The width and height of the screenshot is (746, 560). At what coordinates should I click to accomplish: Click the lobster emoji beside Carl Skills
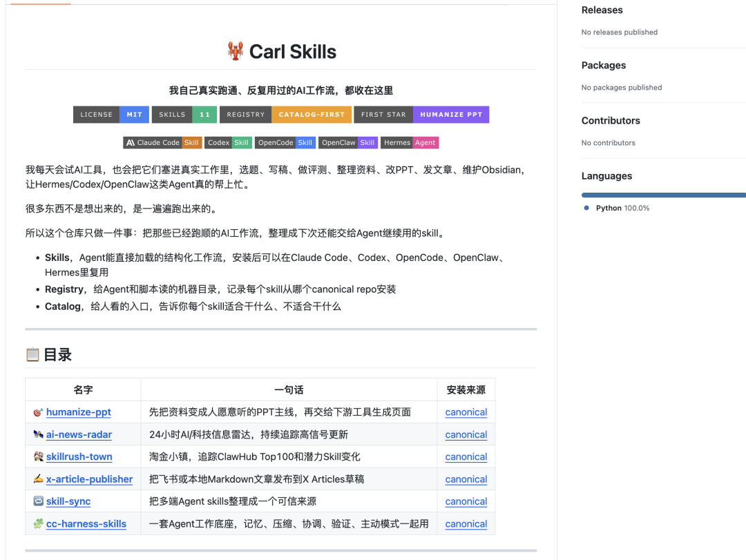point(235,51)
